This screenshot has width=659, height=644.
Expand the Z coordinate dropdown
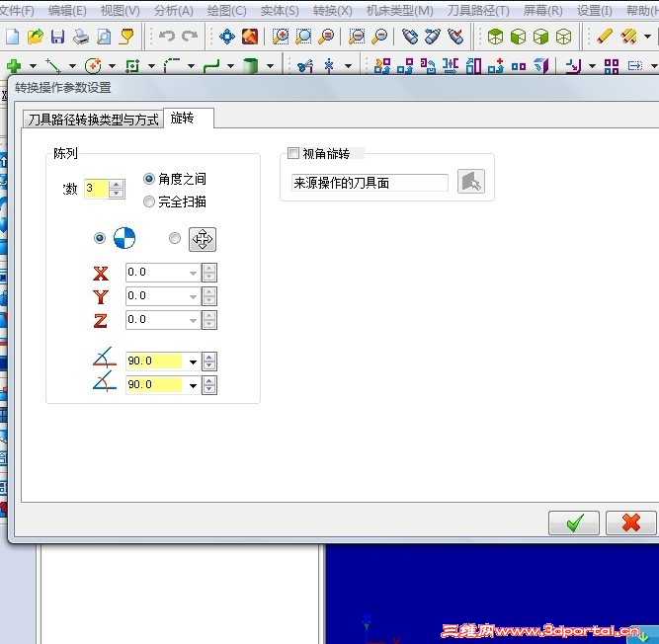coord(193,321)
